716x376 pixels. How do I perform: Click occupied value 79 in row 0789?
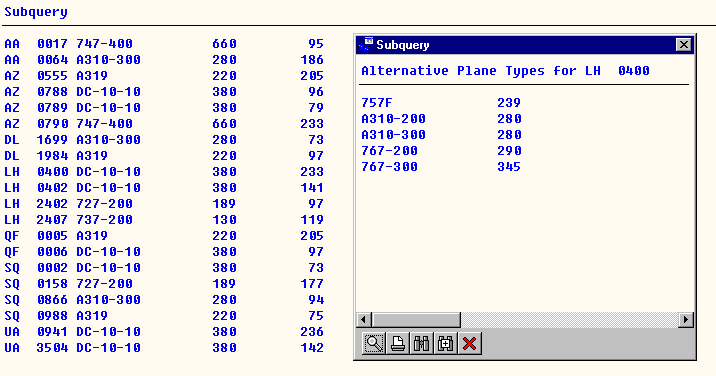[316, 108]
